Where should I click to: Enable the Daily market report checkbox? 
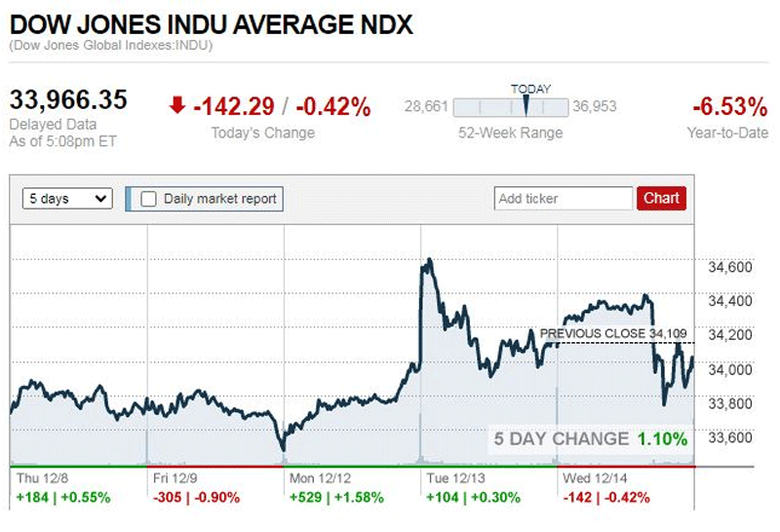tap(149, 199)
